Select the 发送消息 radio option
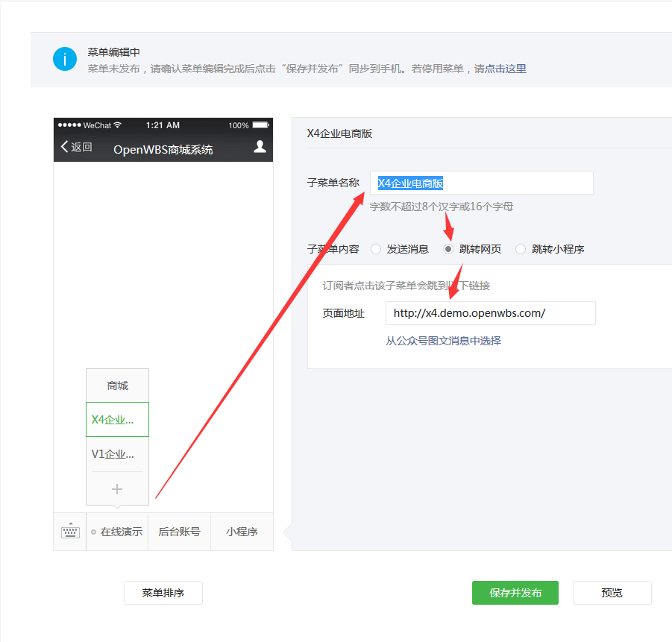The image size is (672, 642). coord(376,249)
